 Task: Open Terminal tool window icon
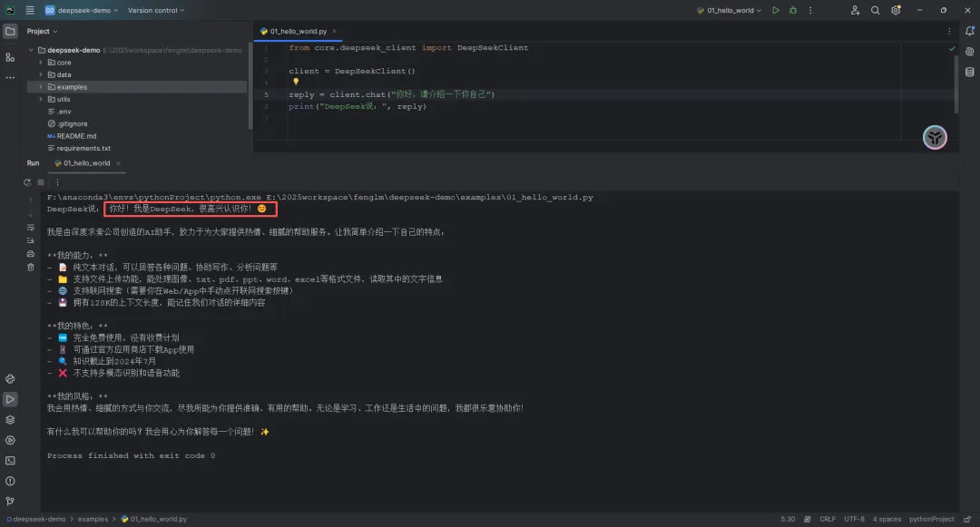tap(10, 461)
